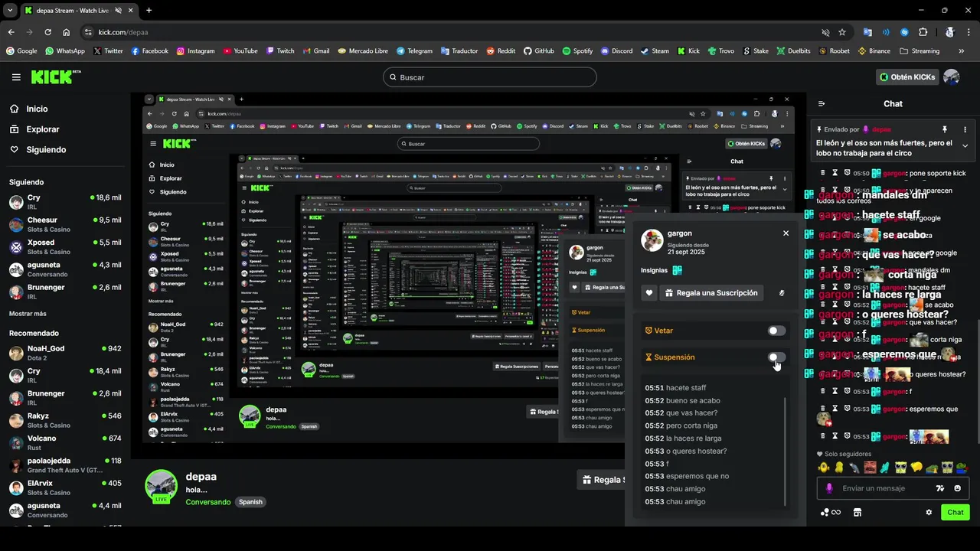The image size is (980, 551).
Task: Click Obtén KICKs button
Action: tap(907, 77)
